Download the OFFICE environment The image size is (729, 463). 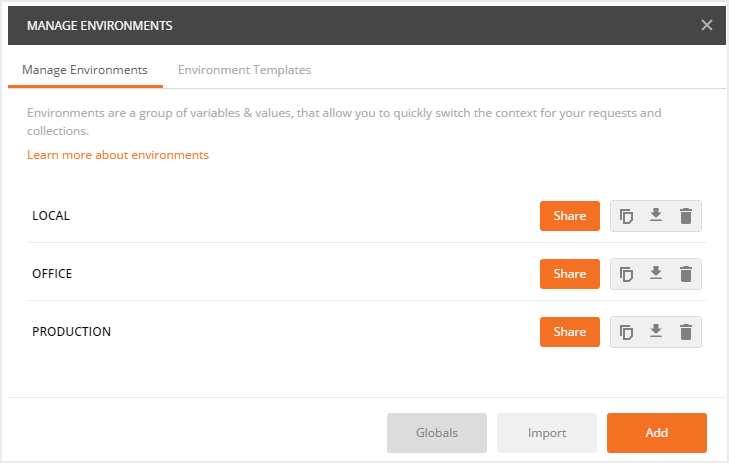(656, 274)
